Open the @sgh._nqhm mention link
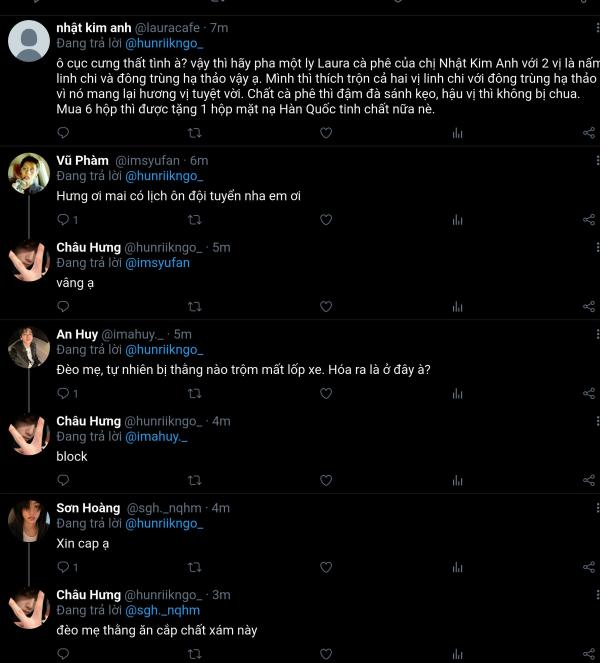Image resolution: width=600 pixels, height=663 pixels. point(162,611)
